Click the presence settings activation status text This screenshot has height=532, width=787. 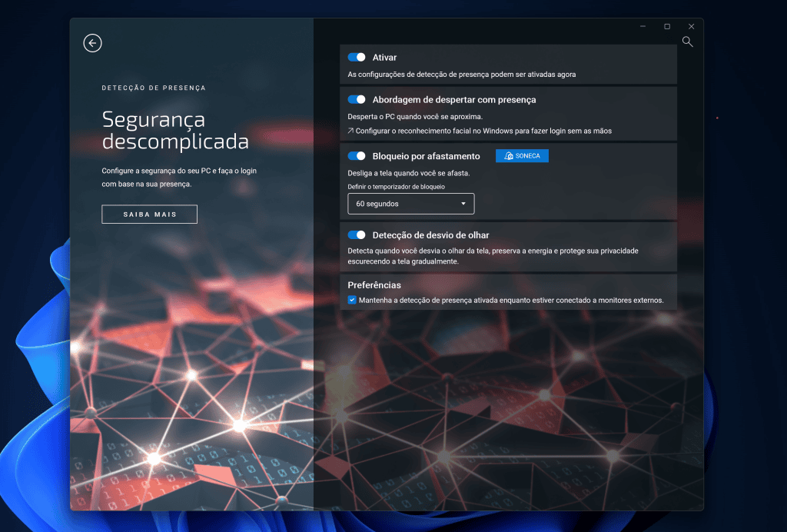(x=462, y=75)
